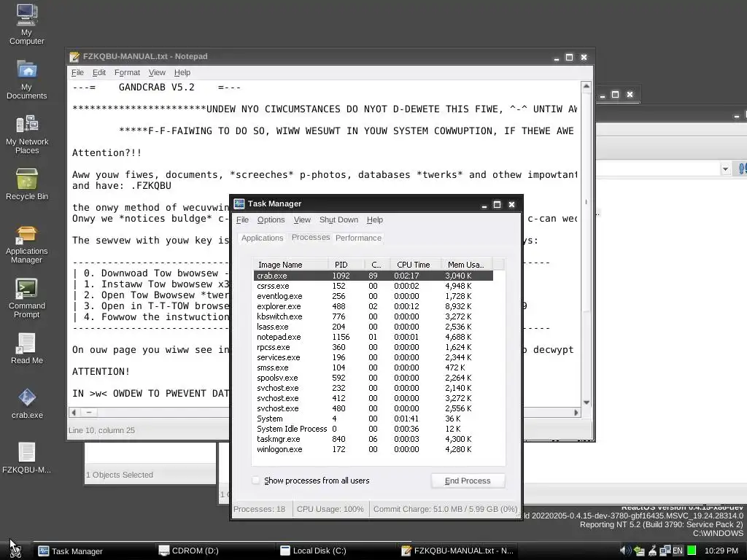Select services.exe process row
This screenshot has height=560, width=747.
373,357
